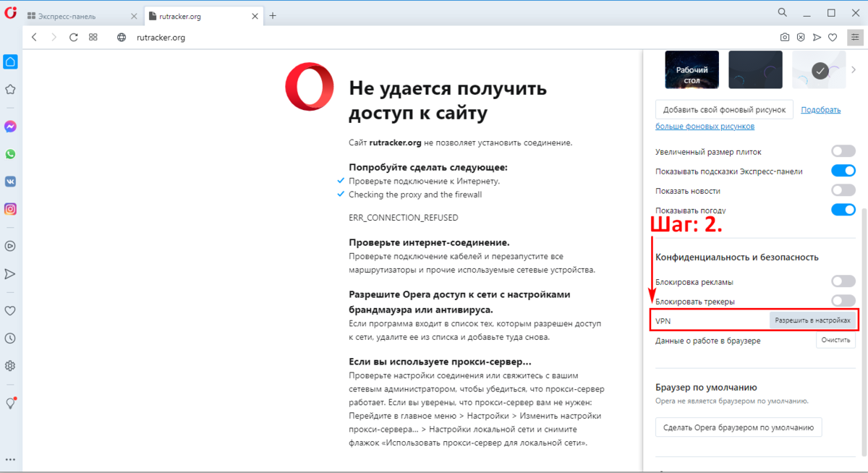Select the Рабочий стол wallpaper thumbnail
Image resolution: width=868 pixels, height=473 pixels.
pos(692,69)
